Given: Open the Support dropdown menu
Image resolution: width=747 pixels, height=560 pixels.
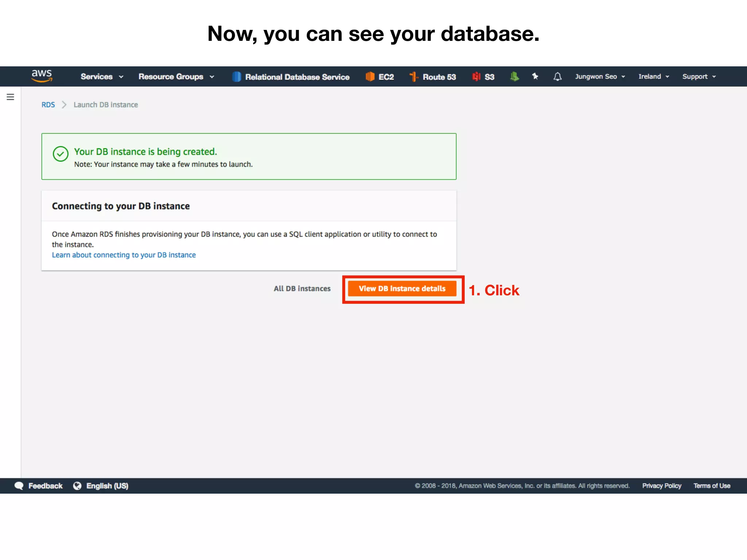Looking at the screenshot, I should [699, 77].
